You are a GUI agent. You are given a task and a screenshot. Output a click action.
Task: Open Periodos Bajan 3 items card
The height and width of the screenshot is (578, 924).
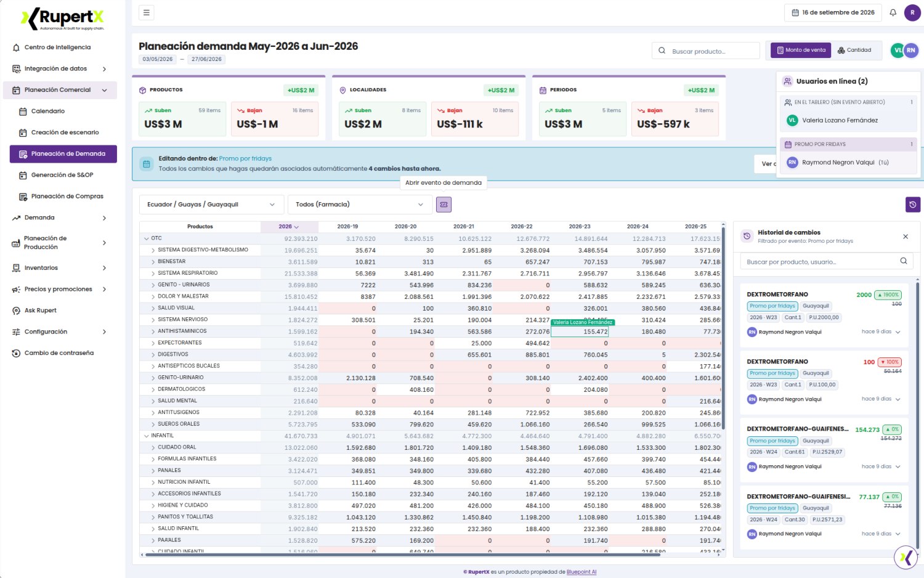pos(675,119)
